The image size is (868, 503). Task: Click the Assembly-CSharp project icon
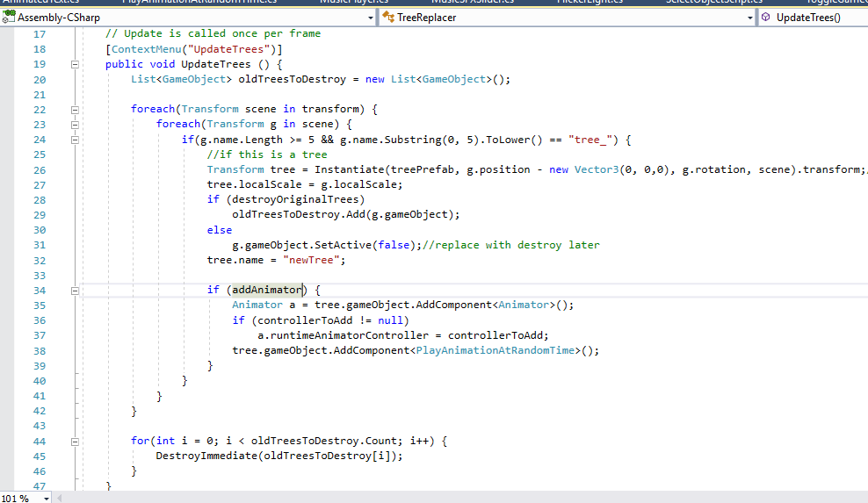coord(8,18)
